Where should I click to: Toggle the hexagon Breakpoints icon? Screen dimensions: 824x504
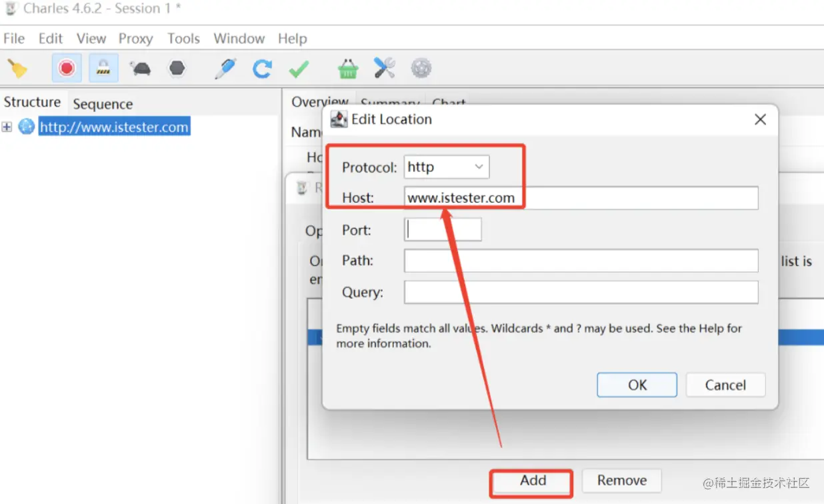point(177,68)
